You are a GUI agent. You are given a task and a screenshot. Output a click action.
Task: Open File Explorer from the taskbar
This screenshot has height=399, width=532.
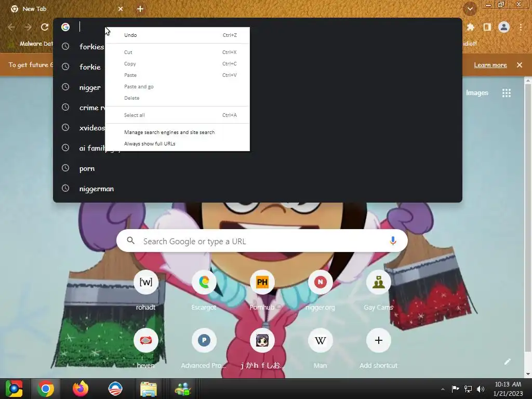(x=149, y=389)
